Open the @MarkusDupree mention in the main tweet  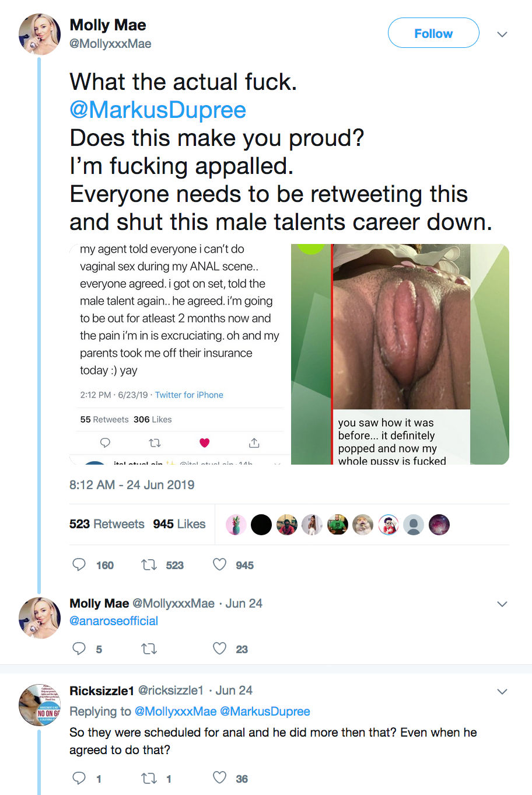click(x=157, y=110)
